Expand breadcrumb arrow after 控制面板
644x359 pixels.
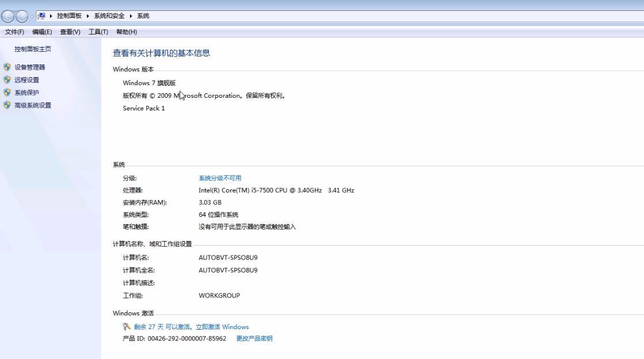click(x=88, y=16)
